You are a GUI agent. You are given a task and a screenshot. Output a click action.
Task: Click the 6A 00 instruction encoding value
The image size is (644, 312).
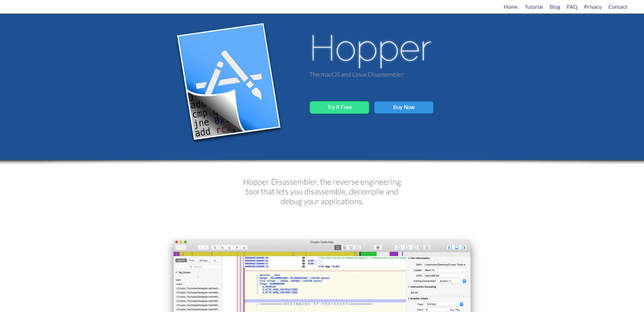(414, 293)
